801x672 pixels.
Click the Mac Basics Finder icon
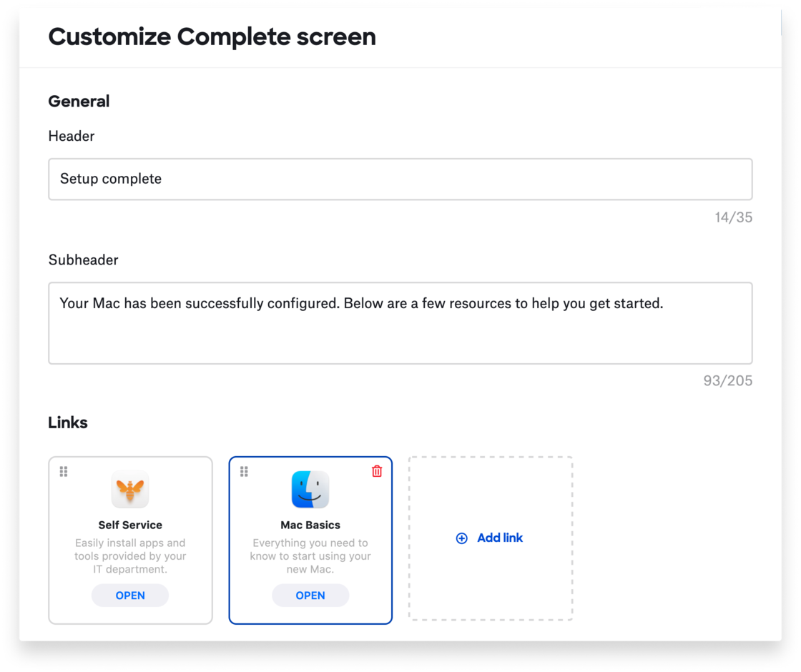click(310, 489)
